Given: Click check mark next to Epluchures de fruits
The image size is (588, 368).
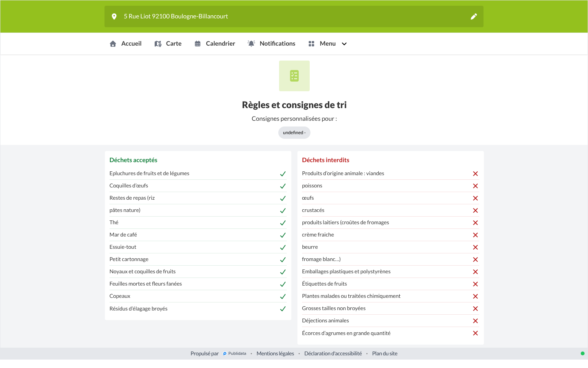Looking at the screenshot, I should (x=283, y=174).
